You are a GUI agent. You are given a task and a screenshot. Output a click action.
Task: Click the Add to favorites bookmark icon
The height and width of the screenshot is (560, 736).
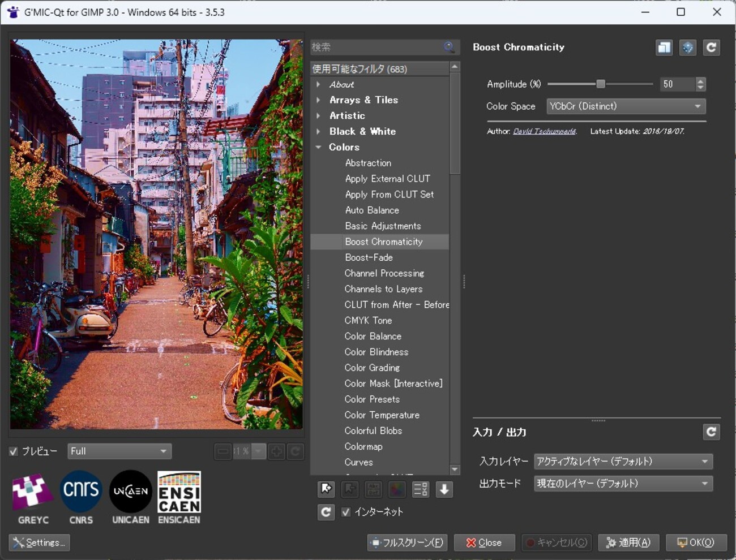point(326,489)
